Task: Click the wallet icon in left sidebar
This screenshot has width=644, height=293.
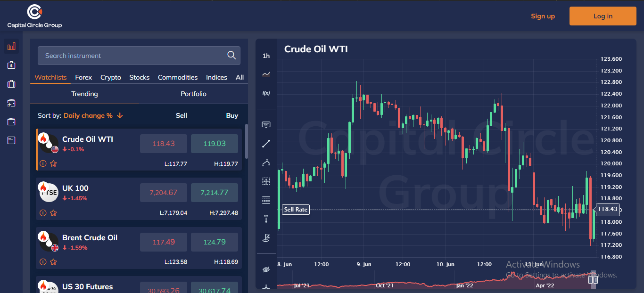Action: click(12, 122)
